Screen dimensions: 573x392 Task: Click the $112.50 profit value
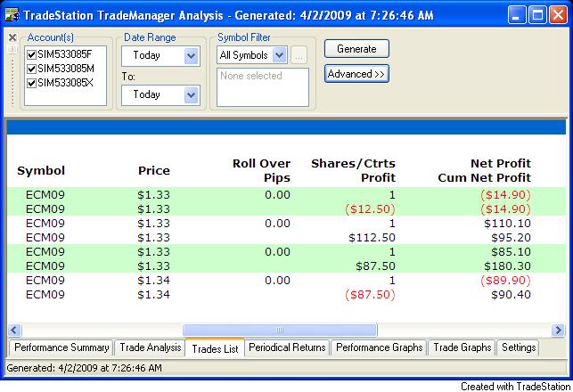click(x=372, y=238)
